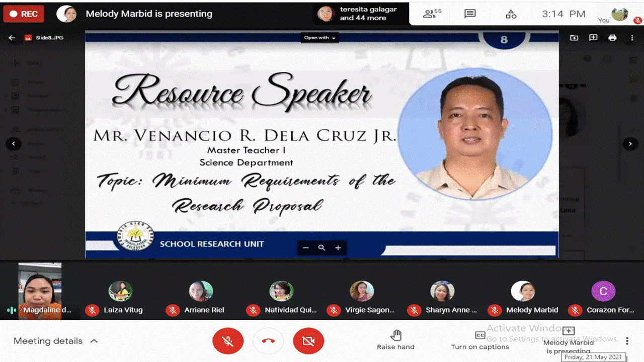Unmute your microphone
This screenshot has height=362, width=644.
[x=228, y=342]
